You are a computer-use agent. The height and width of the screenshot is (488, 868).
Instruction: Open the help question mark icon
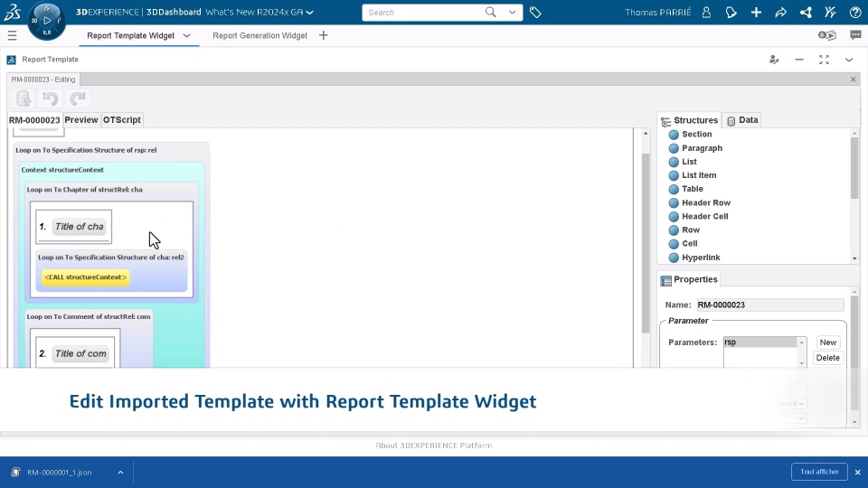point(855,12)
